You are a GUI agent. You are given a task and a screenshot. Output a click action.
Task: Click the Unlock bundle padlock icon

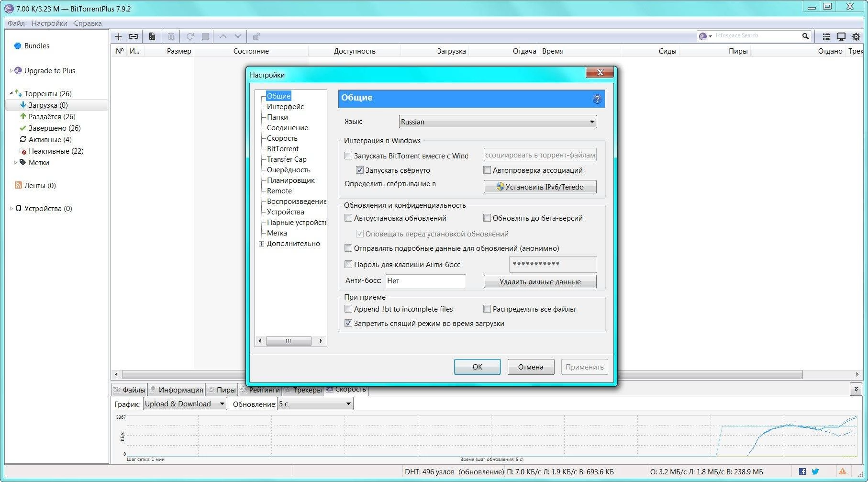(256, 36)
